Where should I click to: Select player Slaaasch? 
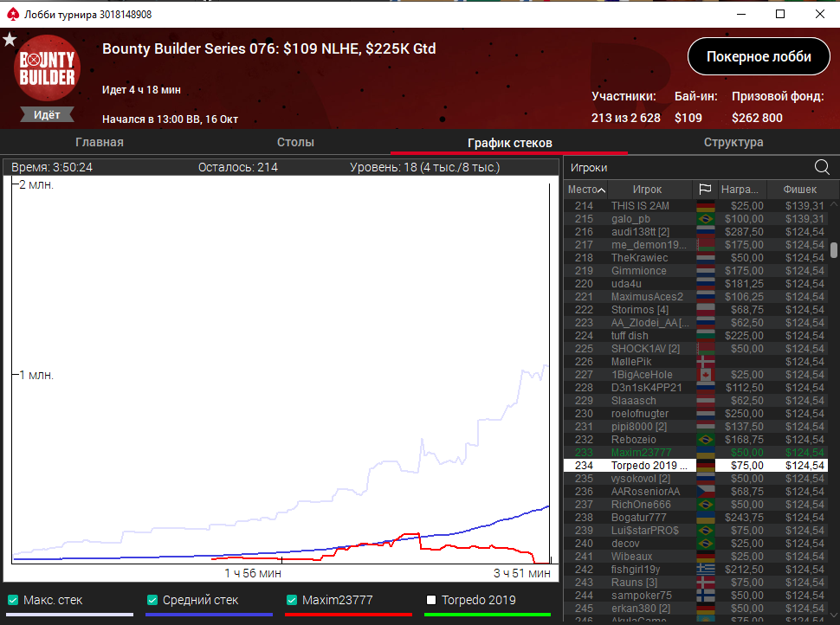(x=695, y=401)
